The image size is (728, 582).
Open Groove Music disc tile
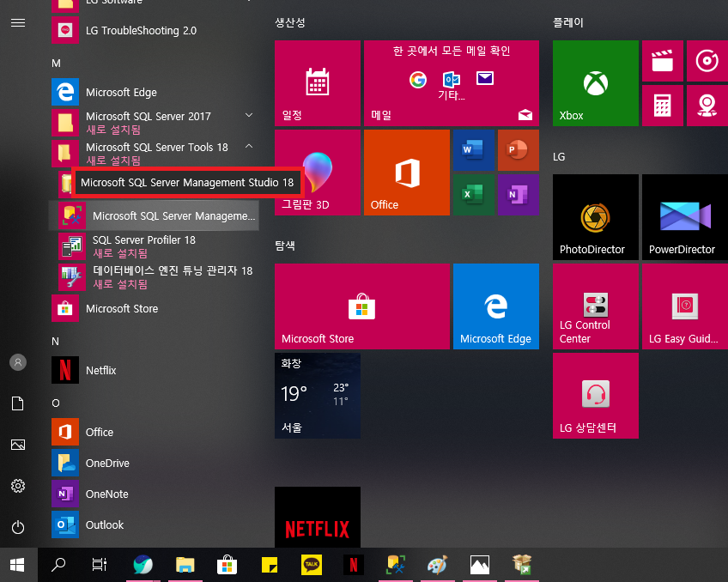(707, 61)
